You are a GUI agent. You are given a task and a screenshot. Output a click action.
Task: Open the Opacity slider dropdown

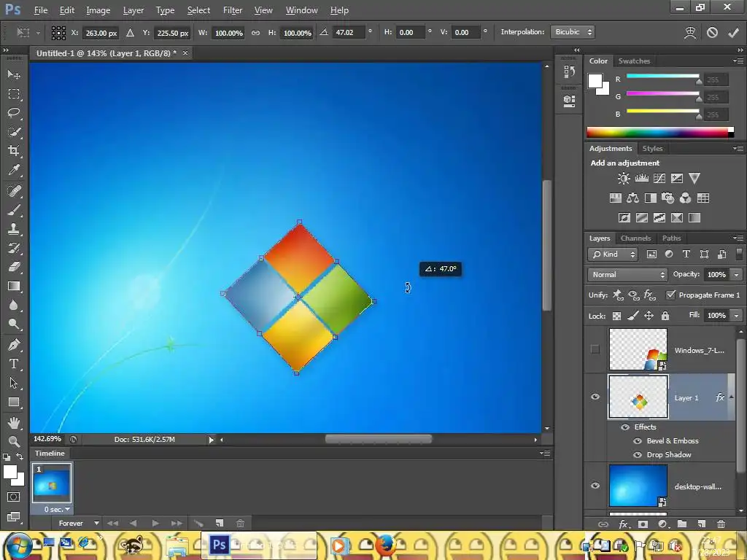click(x=737, y=275)
